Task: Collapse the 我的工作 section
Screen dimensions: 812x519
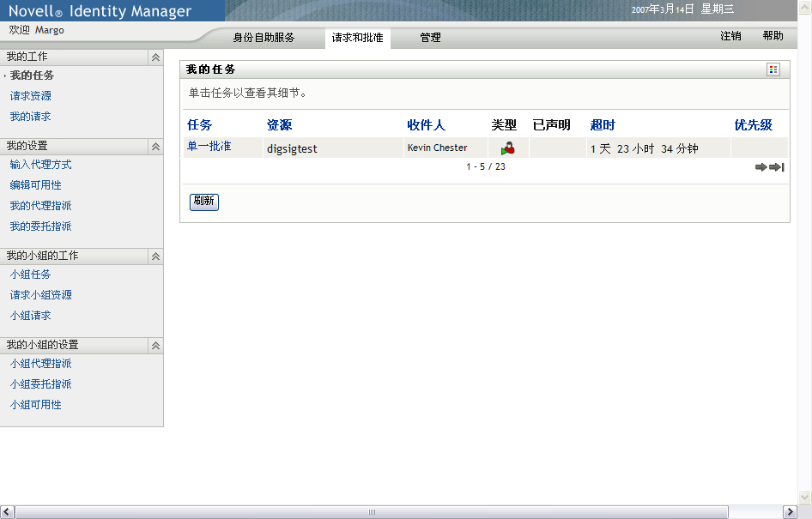Action: pos(155,57)
